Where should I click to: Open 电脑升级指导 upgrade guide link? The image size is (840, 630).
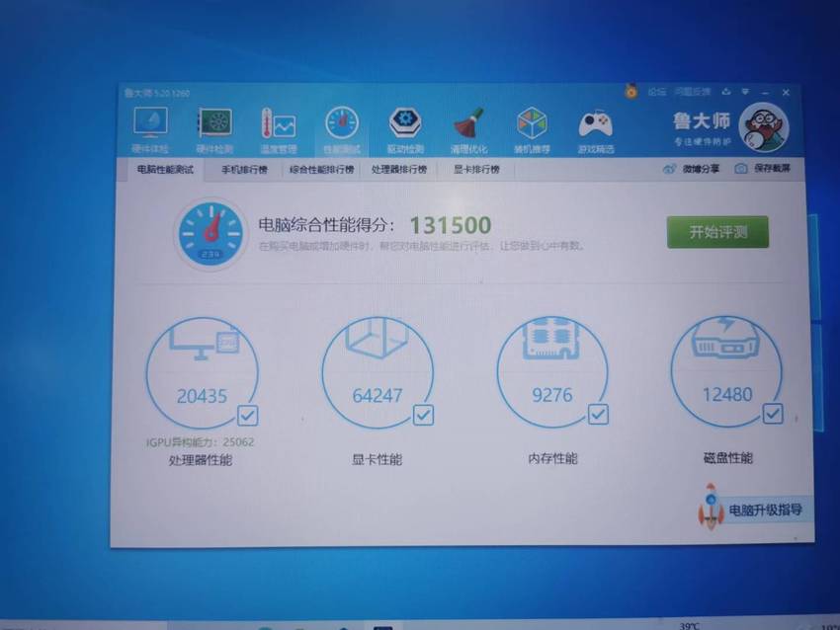click(x=766, y=510)
